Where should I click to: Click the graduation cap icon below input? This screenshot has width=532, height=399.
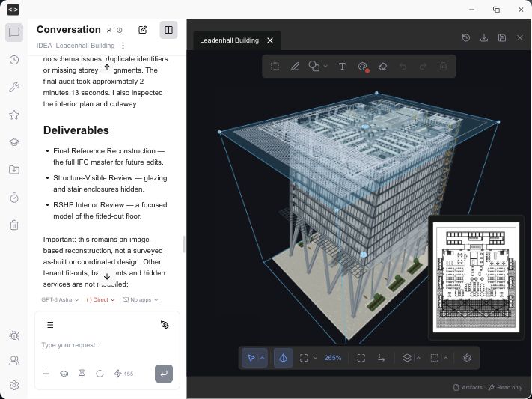64,374
